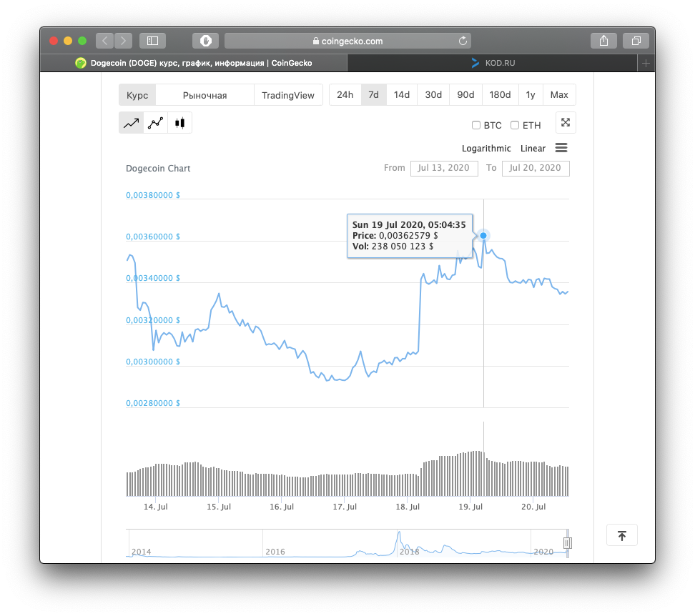The height and width of the screenshot is (616, 695).
Task: Enable the ETH comparison checkbox
Action: (x=515, y=126)
